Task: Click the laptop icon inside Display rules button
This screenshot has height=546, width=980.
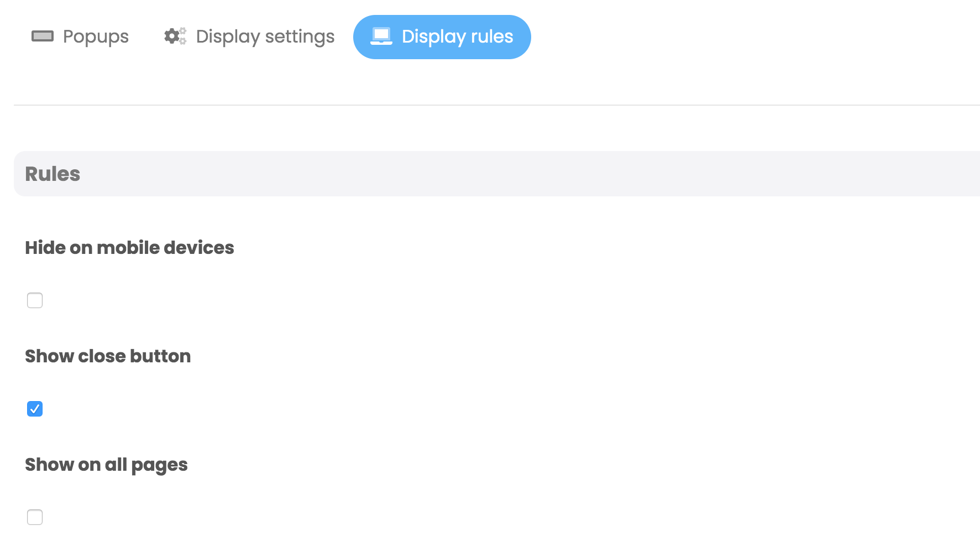Action: [380, 36]
